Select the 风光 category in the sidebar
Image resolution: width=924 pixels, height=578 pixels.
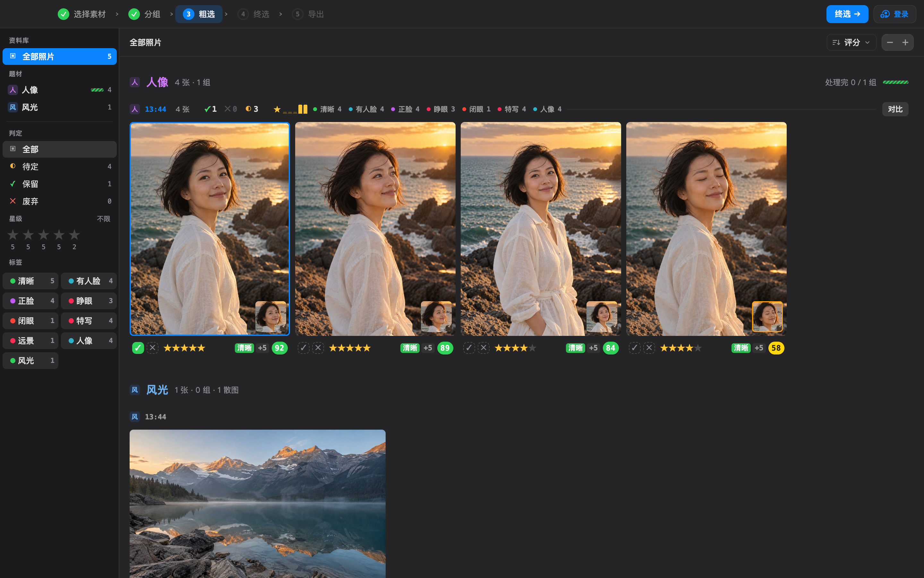click(60, 108)
